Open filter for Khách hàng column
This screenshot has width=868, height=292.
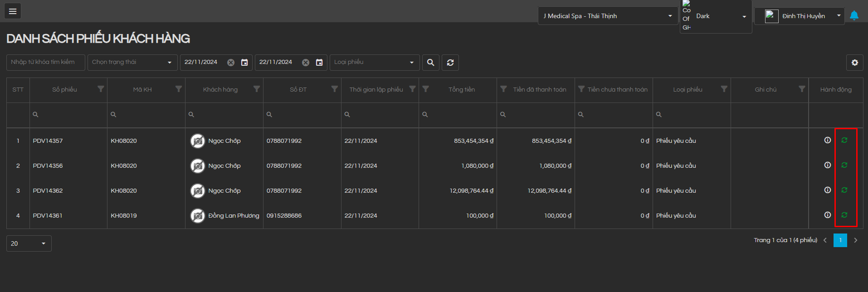257,89
